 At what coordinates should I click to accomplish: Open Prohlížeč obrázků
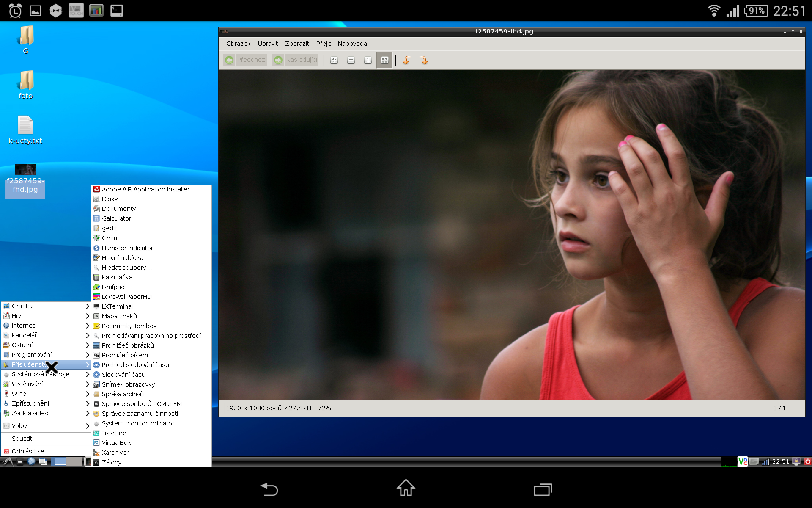pos(151,345)
